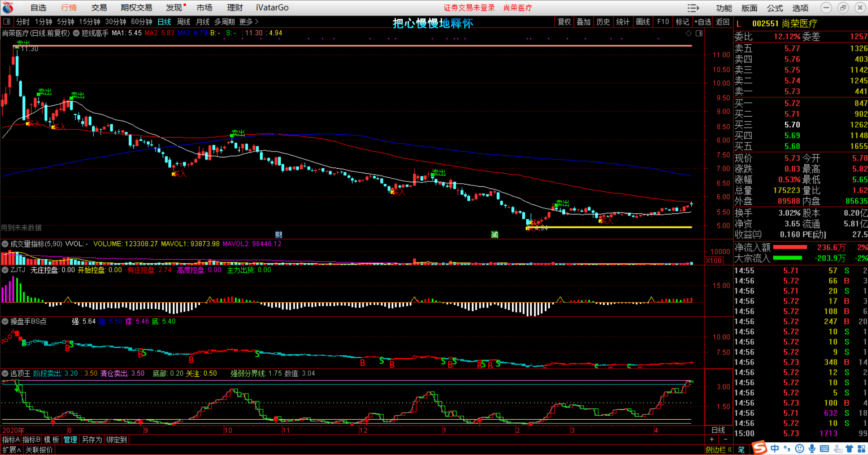This screenshot has width=868, height=455.
Task: Click the 财 marker on chart baseline
Action: click(x=278, y=234)
